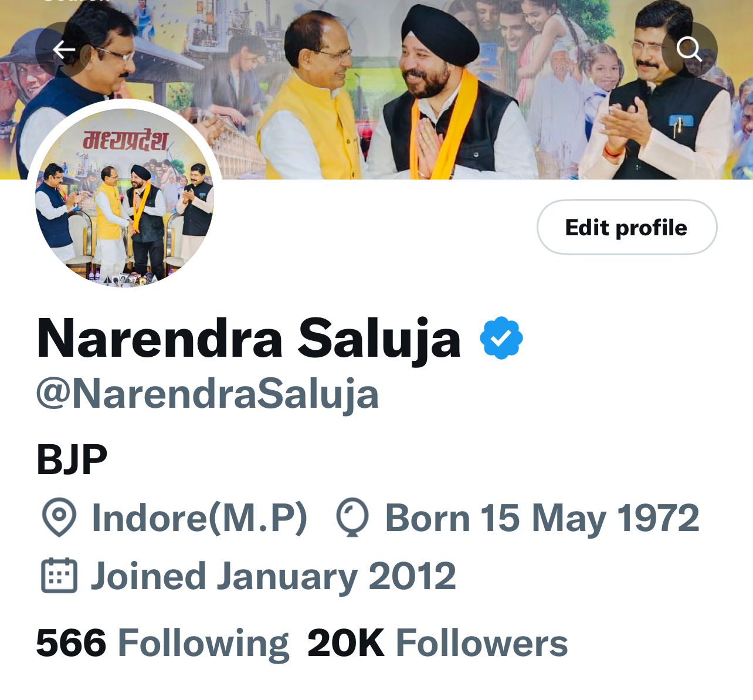Open the header banner photo
Image resolution: width=753 pixels, height=700 pixels.
coord(376,89)
